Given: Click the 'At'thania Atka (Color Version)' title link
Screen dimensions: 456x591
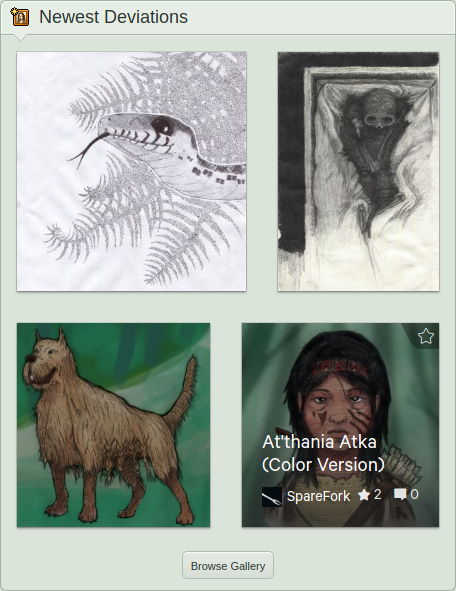Looking at the screenshot, I should [323, 453].
